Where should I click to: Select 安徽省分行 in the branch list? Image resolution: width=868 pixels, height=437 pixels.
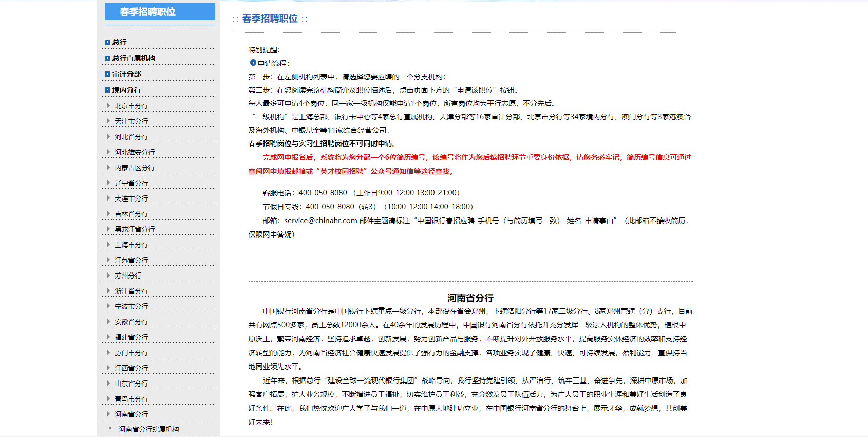(131, 322)
